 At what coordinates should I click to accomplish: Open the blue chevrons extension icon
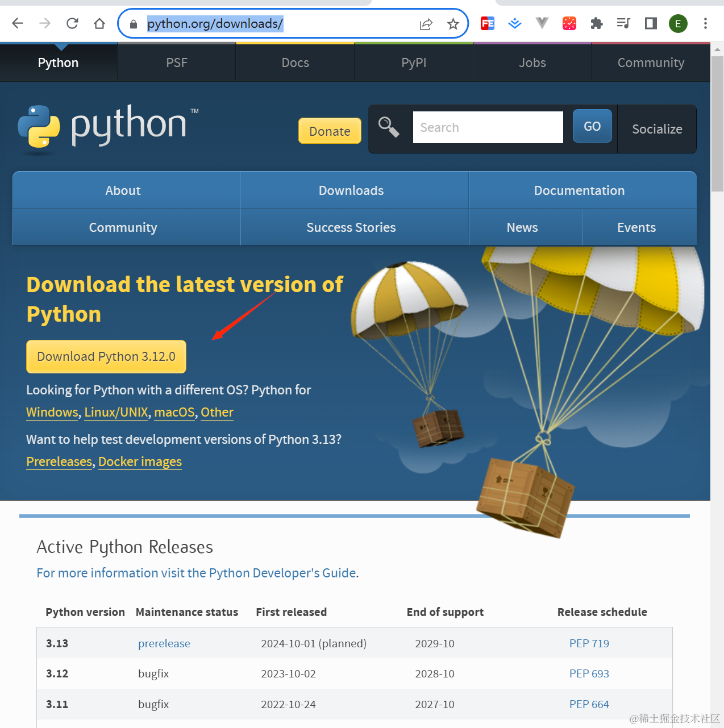515,23
